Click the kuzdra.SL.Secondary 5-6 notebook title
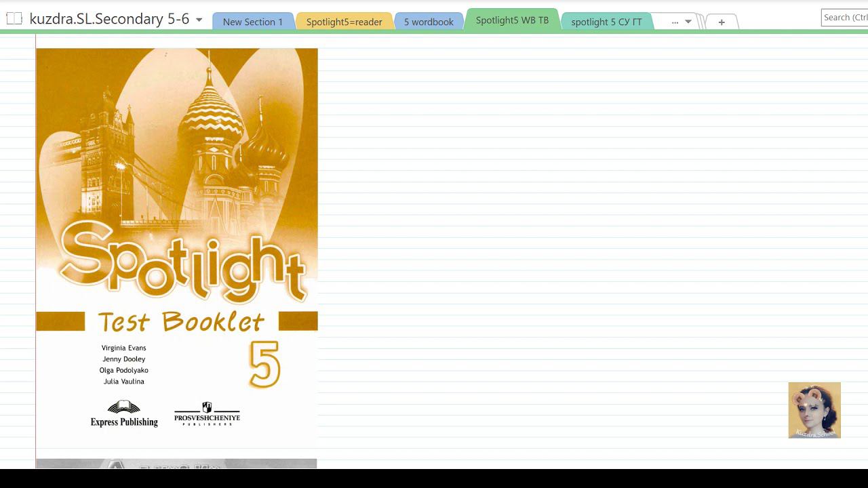This screenshot has height=488, width=868. 109,19
